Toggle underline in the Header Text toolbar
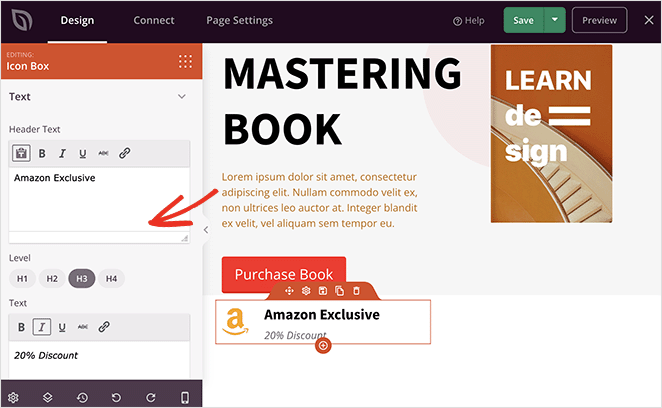 pyautogui.click(x=82, y=153)
